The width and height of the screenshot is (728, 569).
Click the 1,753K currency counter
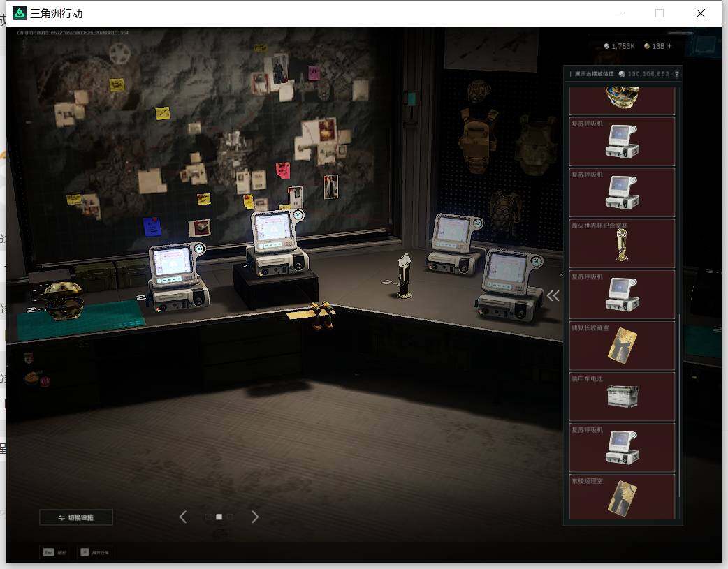[x=619, y=46]
